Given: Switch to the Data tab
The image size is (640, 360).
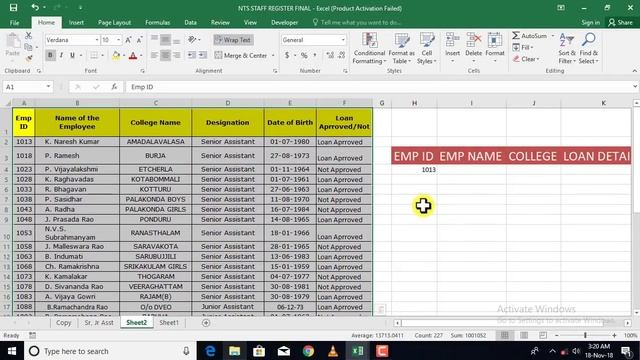Looking at the screenshot, I should tap(190, 22).
